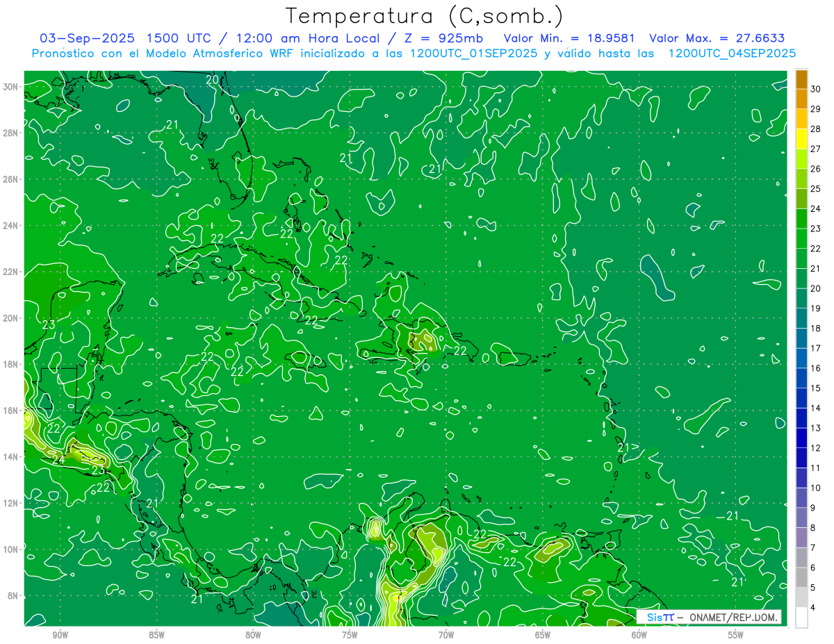The image size is (834, 644).
Task: Click the '24' contour label over Central America
Action: pos(58,459)
